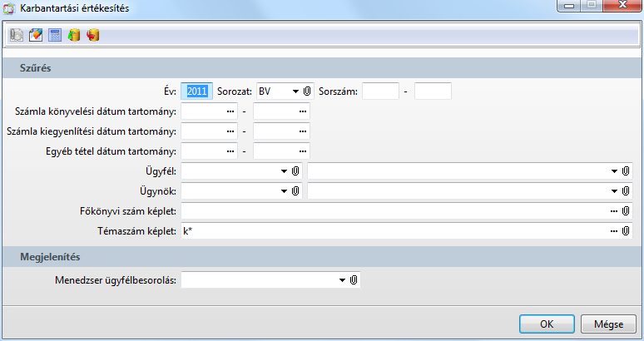The width and height of the screenshot is (644, 341).
Task: Click the Év field showing 2011
Action: (196, 91)
